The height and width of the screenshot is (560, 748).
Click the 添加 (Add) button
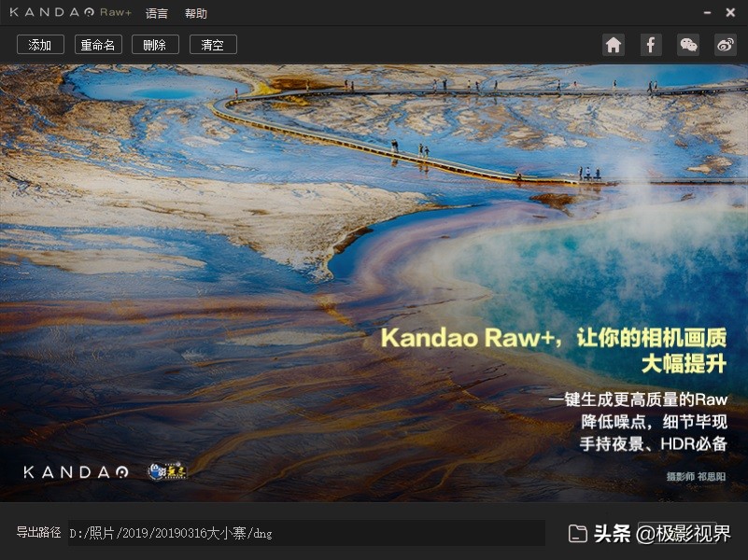click(39, 44)
